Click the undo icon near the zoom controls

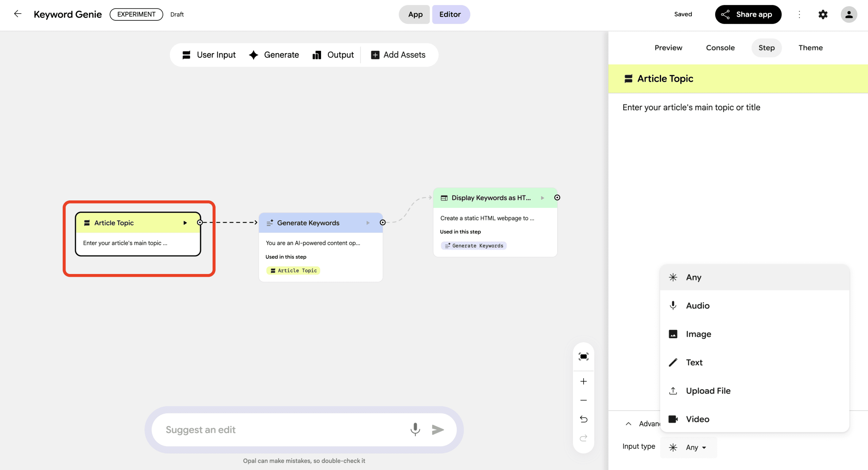583,419
